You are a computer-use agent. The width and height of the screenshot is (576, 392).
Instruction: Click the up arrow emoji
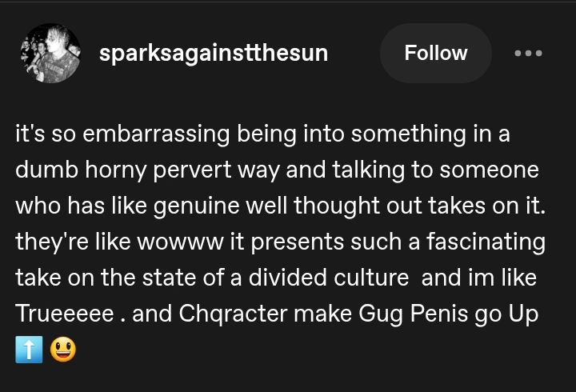click(29, 350)
